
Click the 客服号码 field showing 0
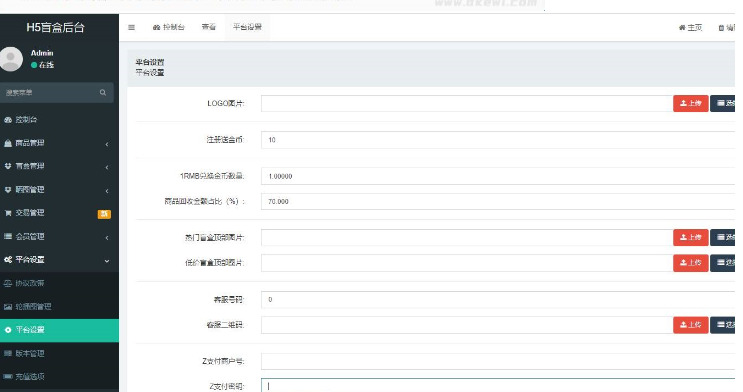pos(498,300)
